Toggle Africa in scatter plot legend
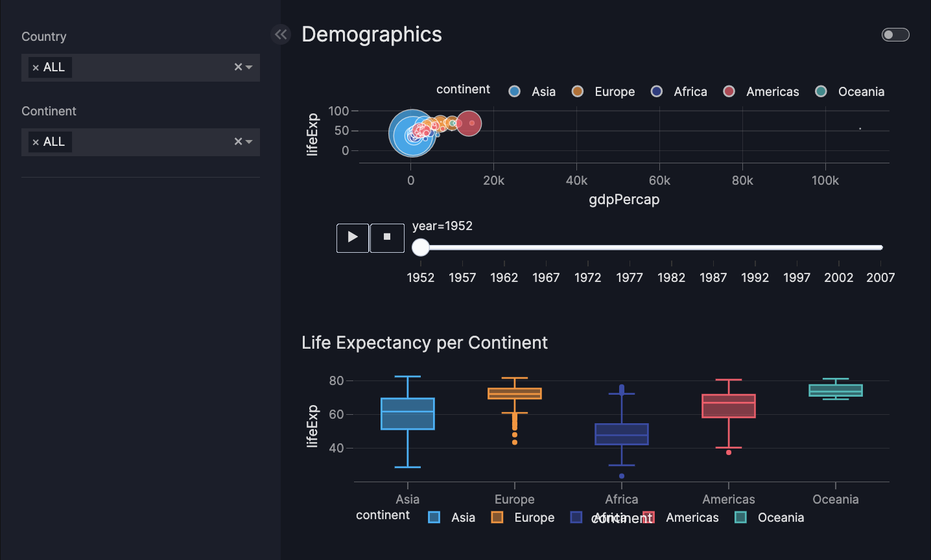The image size is (931, 560). click(679, 91)
